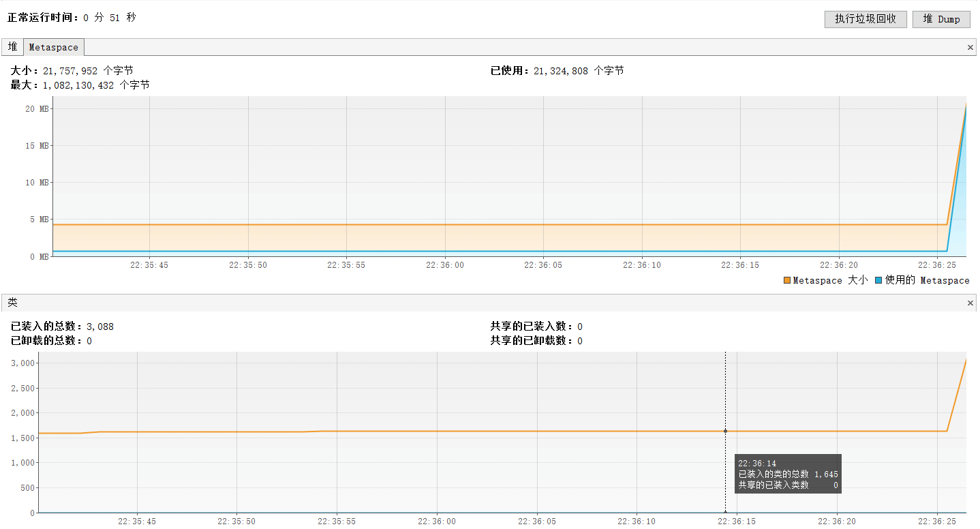Click 22:35:50 on the classes chart axis
This screenshot has width=980, height=529.
coord(236,522)
